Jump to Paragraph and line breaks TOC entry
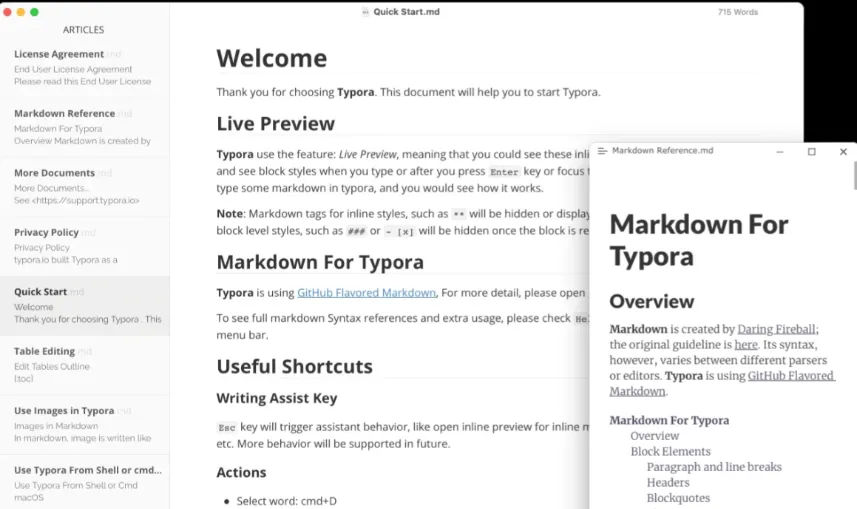Viewport: 857px width, 509px height. click(714, 467)
